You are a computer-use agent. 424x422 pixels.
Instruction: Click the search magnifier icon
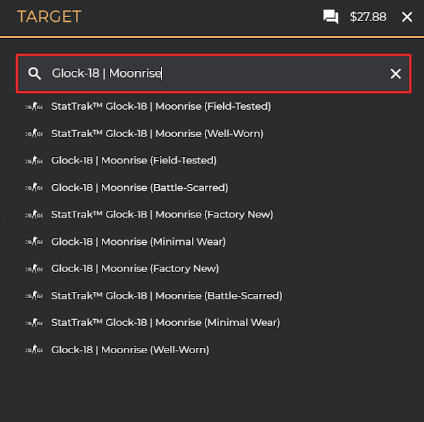click(x=34, y=73)
